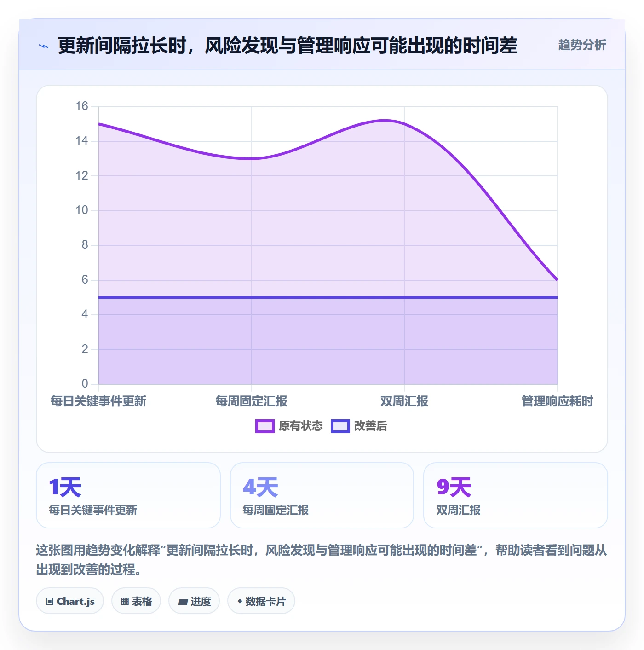This screenshot has width=644, height=650.
Task: Click the 每周固定汇报 label in the stat card
Action: 276,510
